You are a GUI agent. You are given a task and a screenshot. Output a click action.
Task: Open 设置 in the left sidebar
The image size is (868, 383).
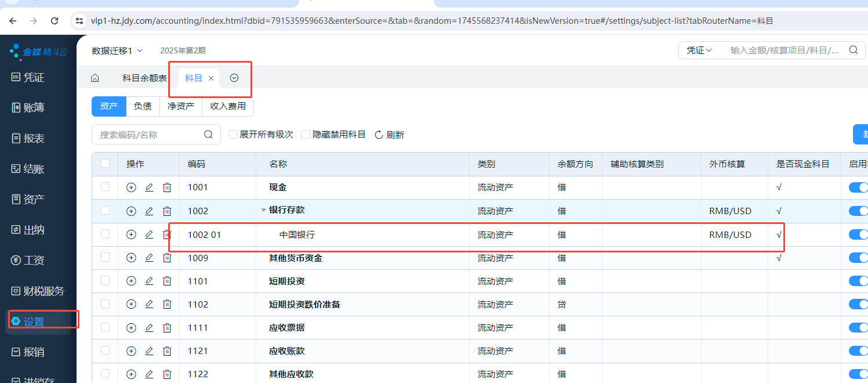tap(34, 321)
